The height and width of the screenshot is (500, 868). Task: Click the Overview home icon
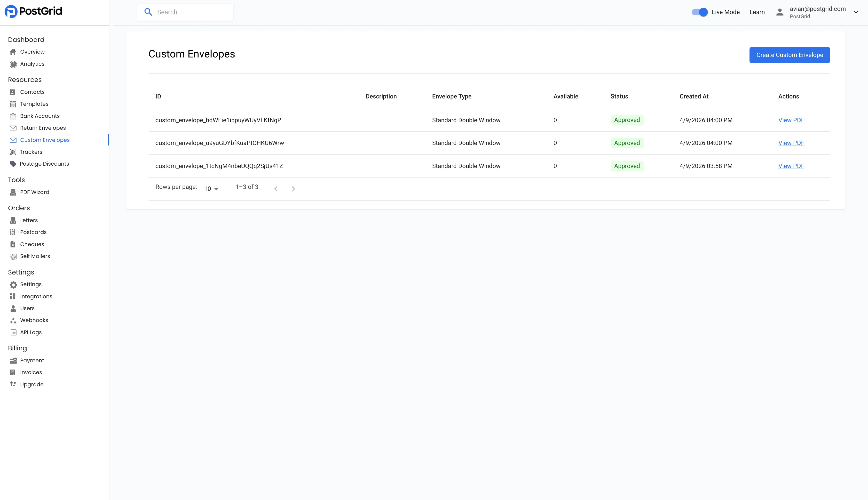click(13, 52)
